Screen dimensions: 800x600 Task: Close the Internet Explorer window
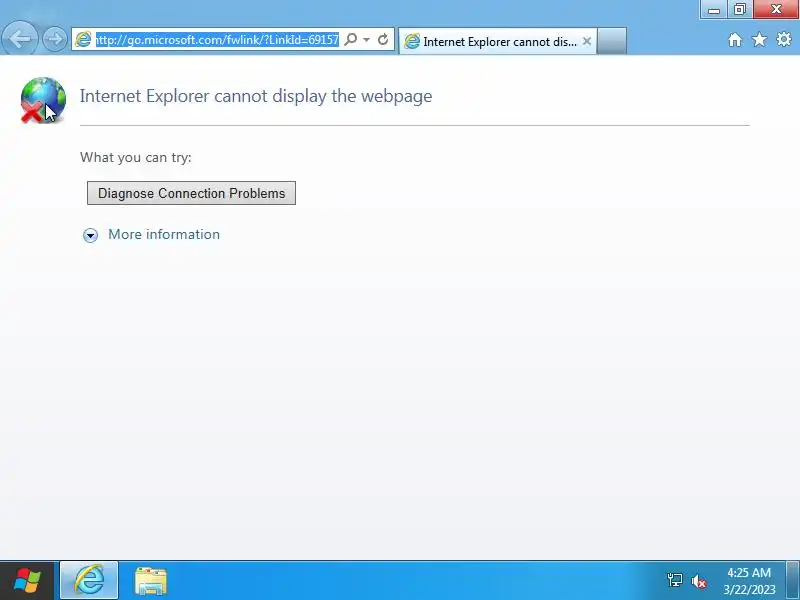[776, 9]
